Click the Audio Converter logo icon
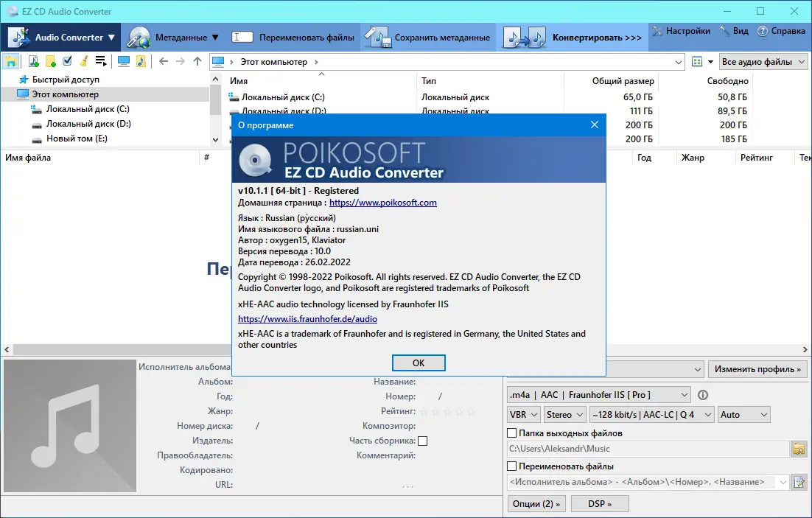The height and width of the screenshot is (518, 812). (20, 38)
